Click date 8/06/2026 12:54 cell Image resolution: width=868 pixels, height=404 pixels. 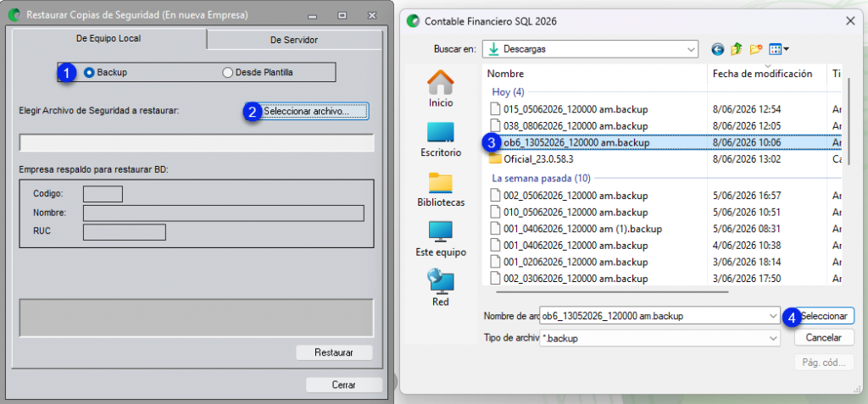click(x=746, y=109)
